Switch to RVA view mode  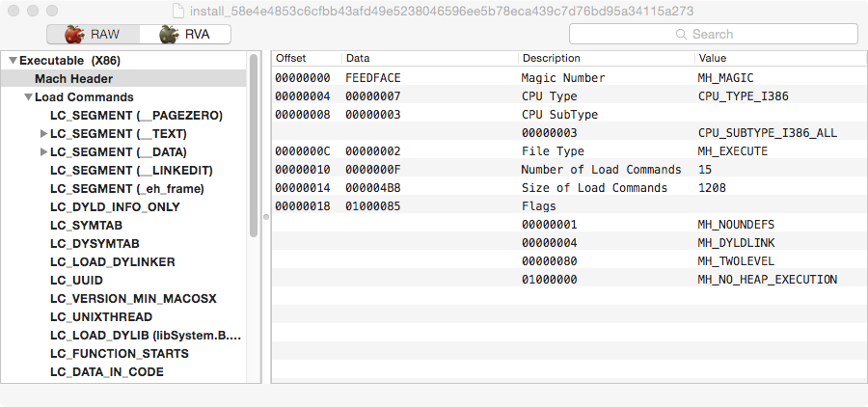(186, 35)
